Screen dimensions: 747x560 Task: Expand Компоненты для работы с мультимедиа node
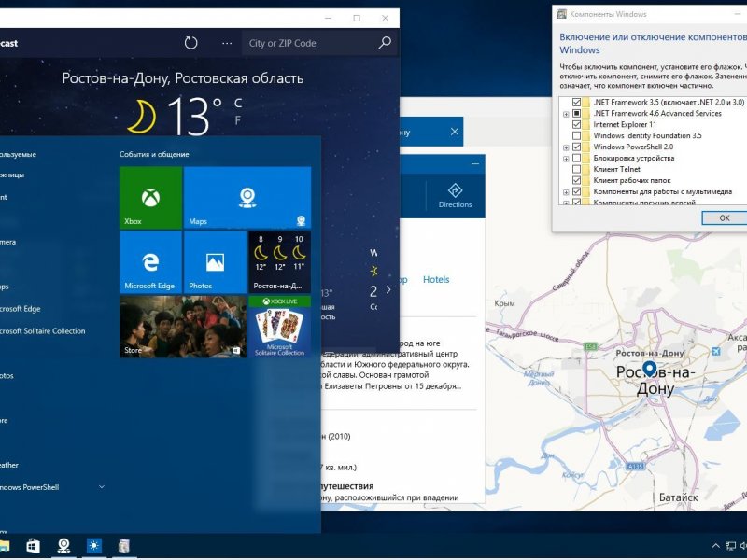pos(566,192)
